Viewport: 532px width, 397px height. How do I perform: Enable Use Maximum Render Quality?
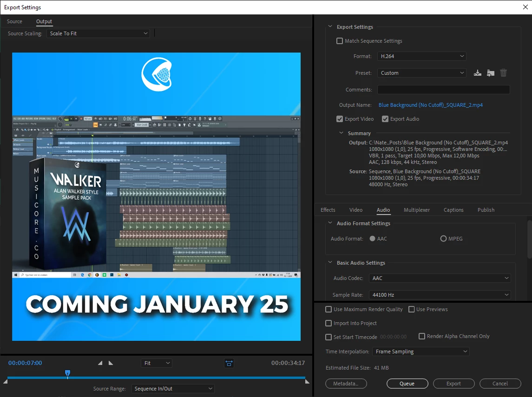click(x=328, y=309)
